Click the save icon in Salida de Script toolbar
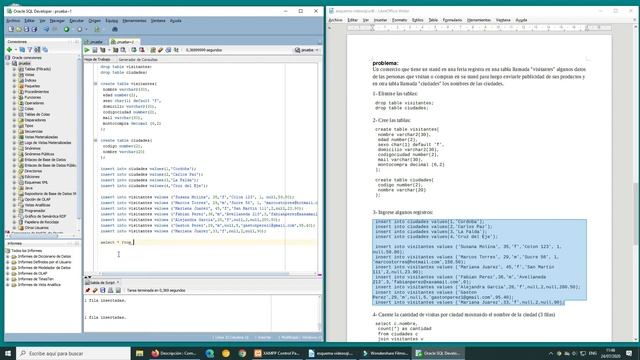 pos(103,290)
